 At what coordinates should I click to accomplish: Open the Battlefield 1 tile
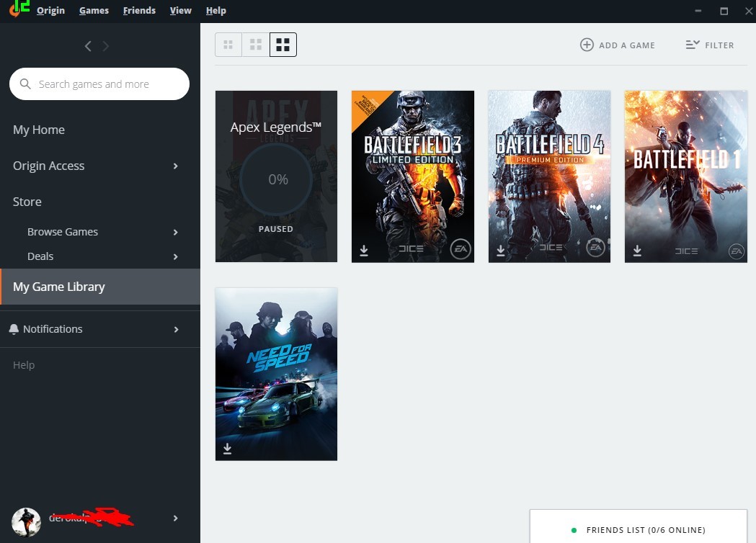point(685,176)
